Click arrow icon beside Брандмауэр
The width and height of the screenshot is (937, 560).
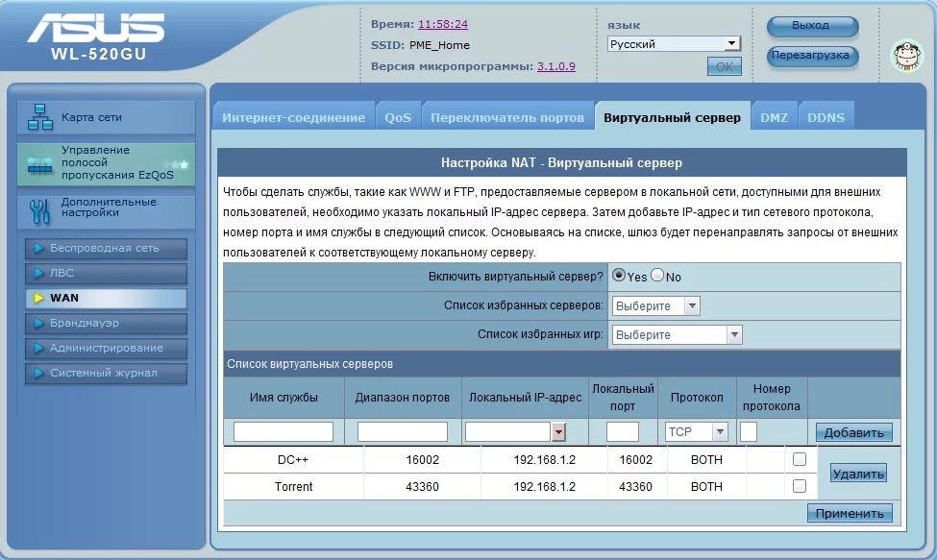(x=39, y=324)
